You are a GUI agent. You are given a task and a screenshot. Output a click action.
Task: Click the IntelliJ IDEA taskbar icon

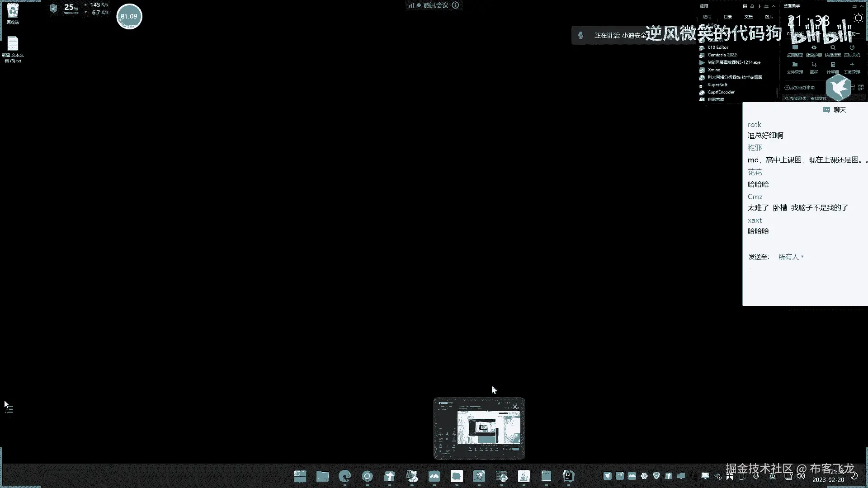(568, 476)
